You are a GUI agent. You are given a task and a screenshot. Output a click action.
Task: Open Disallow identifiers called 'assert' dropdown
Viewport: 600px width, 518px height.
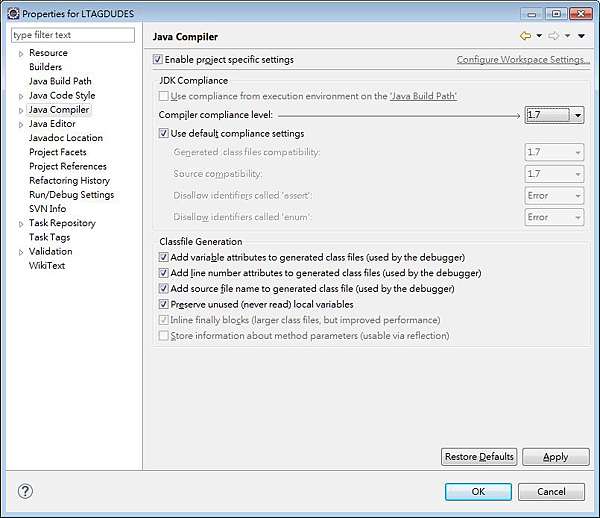554,195
